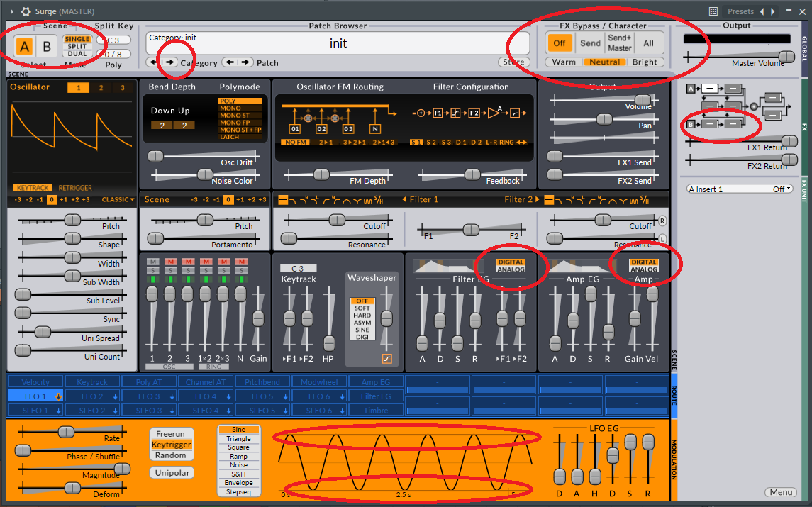The image size is (812, 507).
Task: Click the ring modulation filter configuration icon
Action: (x=506, y=140)
